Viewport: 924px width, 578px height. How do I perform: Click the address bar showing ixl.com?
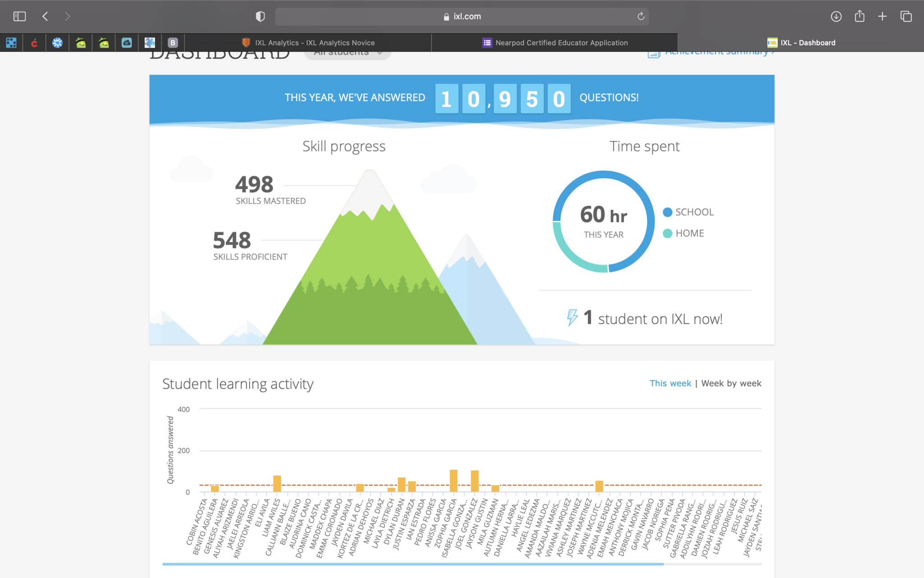pos(462,17)
